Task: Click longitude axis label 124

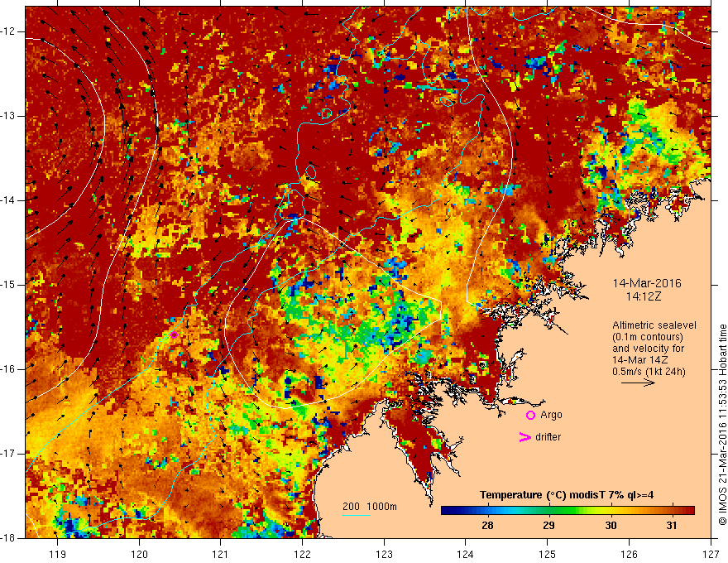Action: pos(466,554)
